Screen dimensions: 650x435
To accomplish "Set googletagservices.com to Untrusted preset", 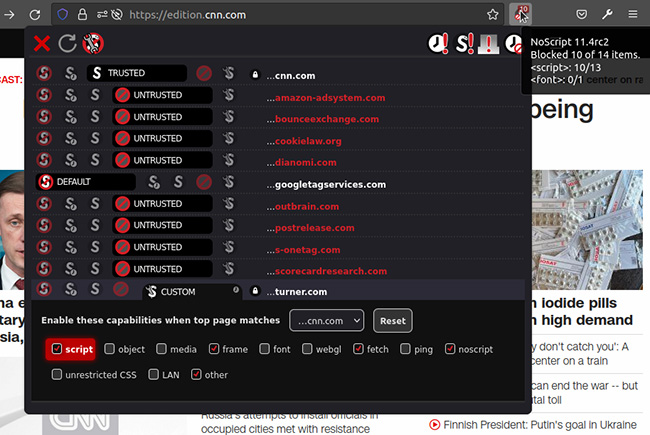I will coord(204,182).
